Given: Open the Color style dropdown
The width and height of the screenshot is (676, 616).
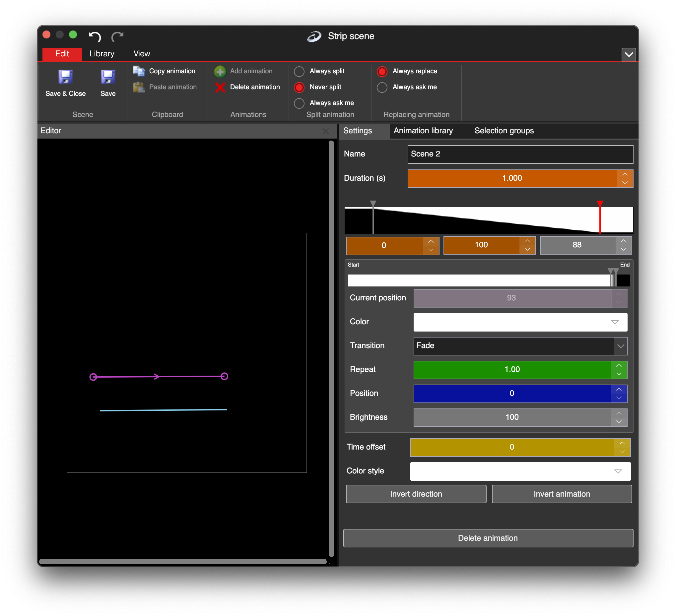Looking at the screenshot, I should coord(520,471).
